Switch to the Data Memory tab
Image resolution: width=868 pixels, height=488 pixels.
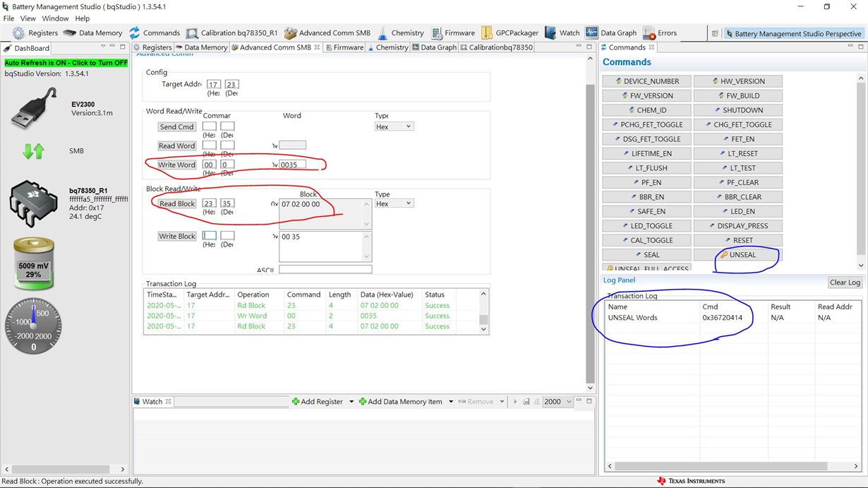[x=201, y=47]
